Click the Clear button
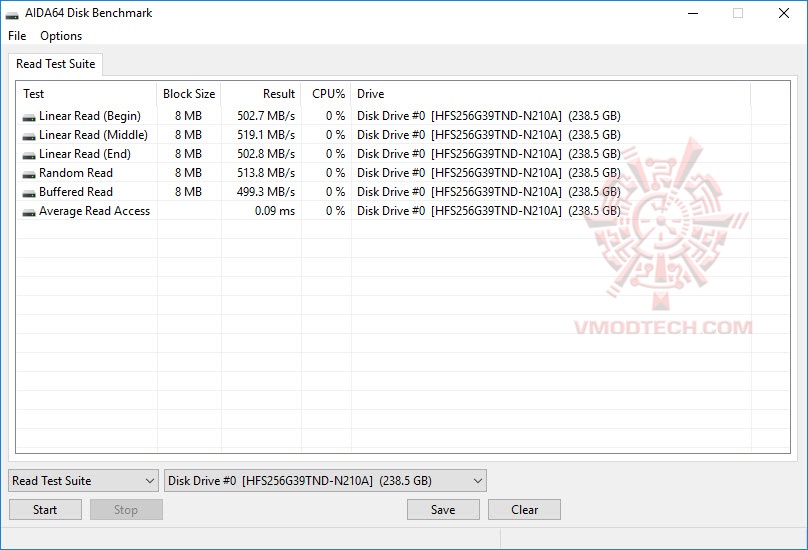Image resolution: width=808 pixels, height=550 pixels. [x=525, y=510]
